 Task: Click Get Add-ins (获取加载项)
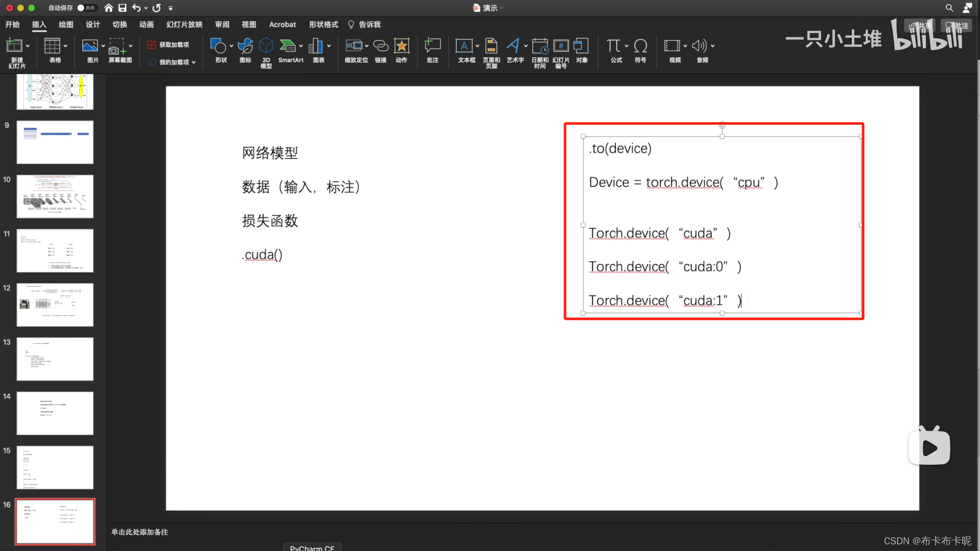pos(168,45)
